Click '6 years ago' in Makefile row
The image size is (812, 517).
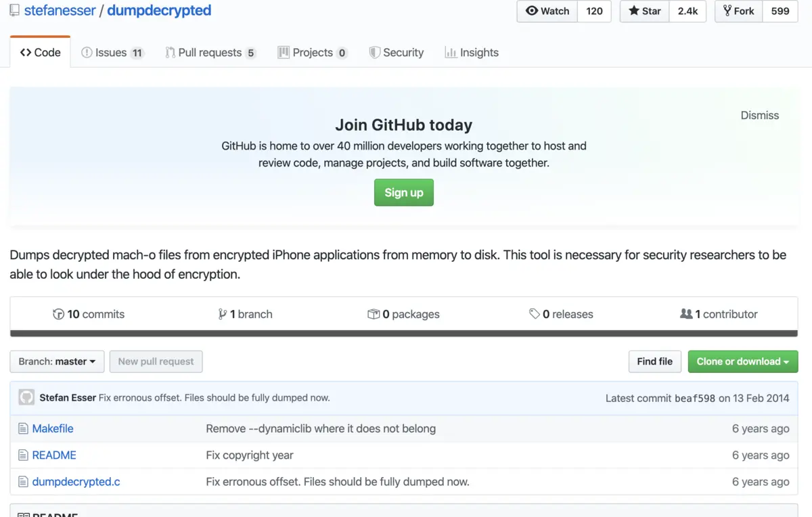[761, 428]
